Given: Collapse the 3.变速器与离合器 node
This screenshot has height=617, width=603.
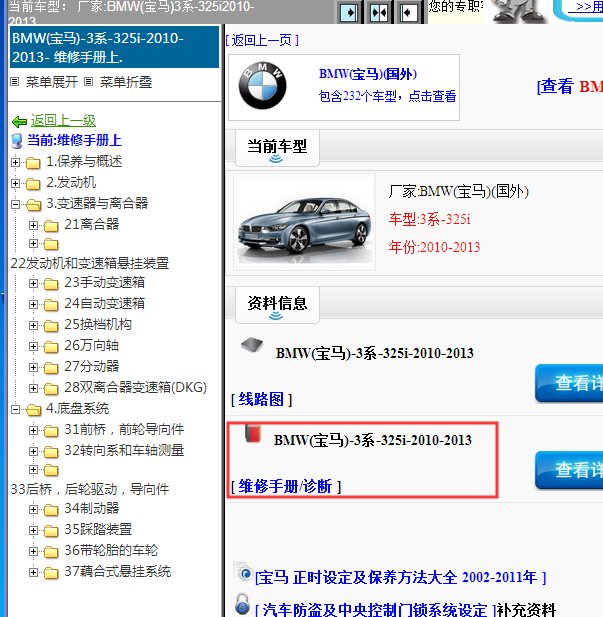Looking at the screenshot, I should point(15,204).
